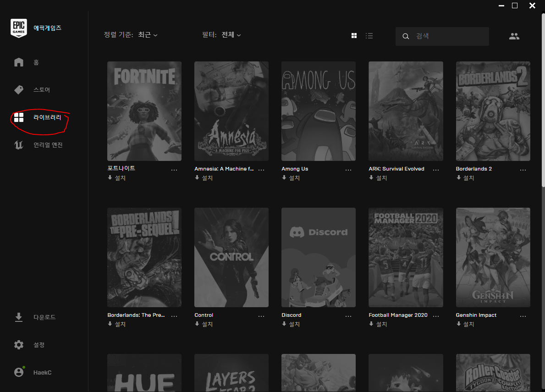Go to 설정 menu label
This screenshot has width=545, height=392.
point(39,345)
